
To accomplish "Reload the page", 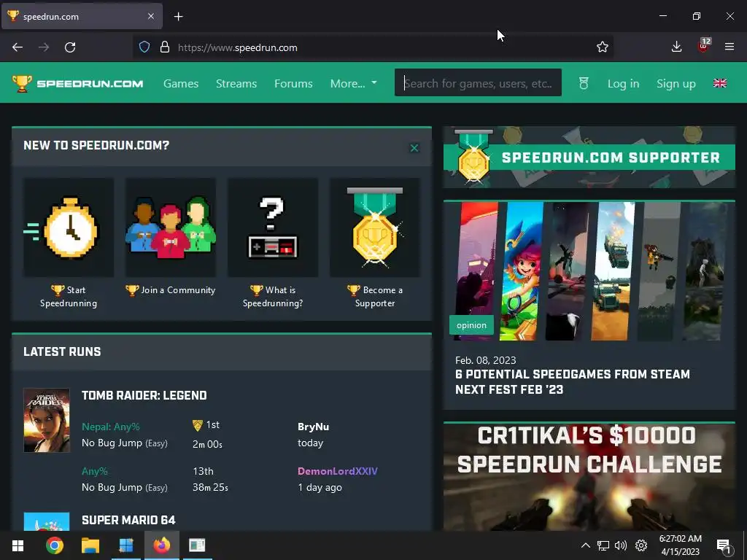I will click(70, 47).
